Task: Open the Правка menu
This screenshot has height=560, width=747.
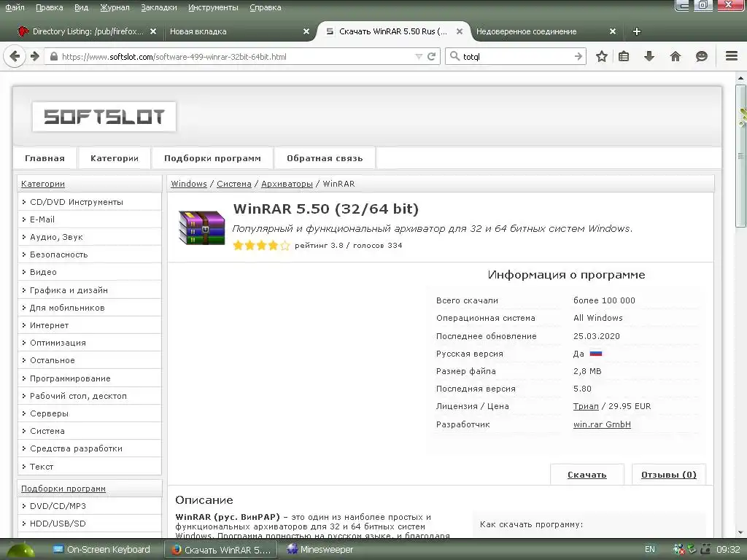Action: click(x=49, y=7)
